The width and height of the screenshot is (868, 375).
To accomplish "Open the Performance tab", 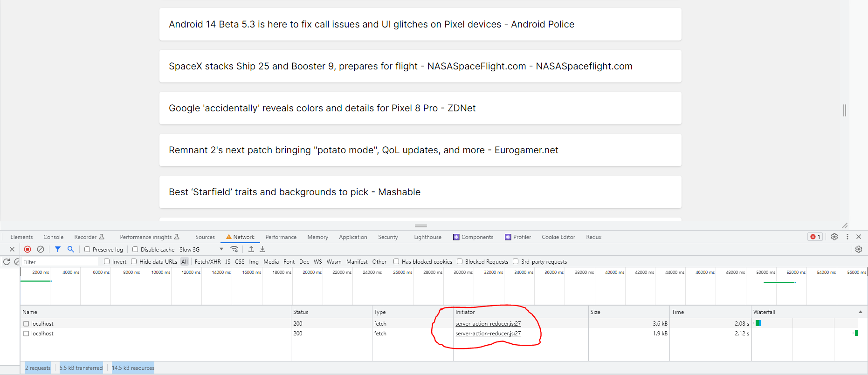I will [x=281, y=237].
